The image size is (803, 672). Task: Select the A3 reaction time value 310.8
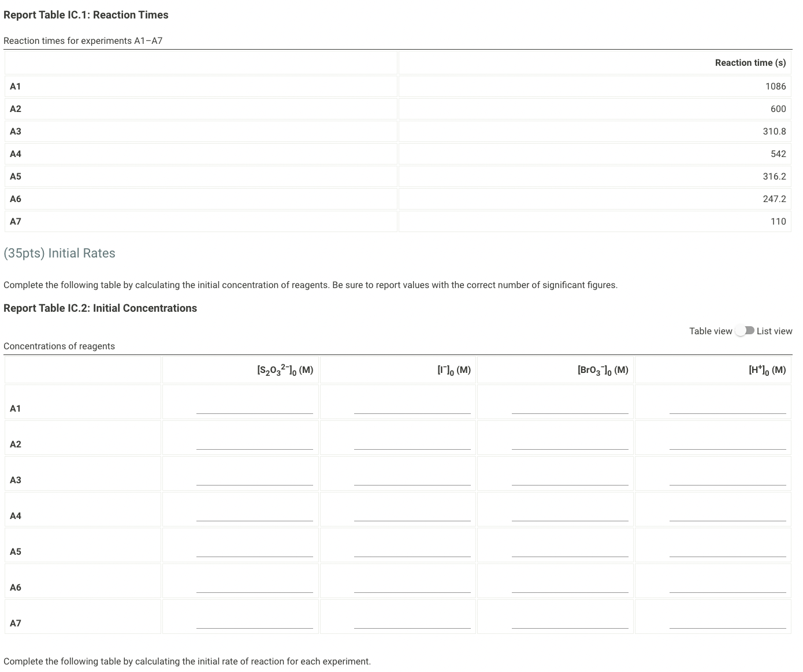(774, 131)
